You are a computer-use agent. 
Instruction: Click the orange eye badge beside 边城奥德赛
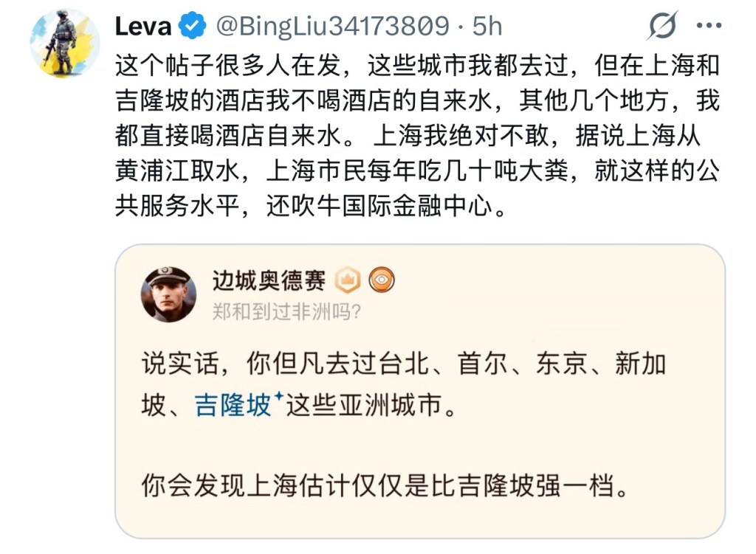pyautogui.click(x=382, y=280)
